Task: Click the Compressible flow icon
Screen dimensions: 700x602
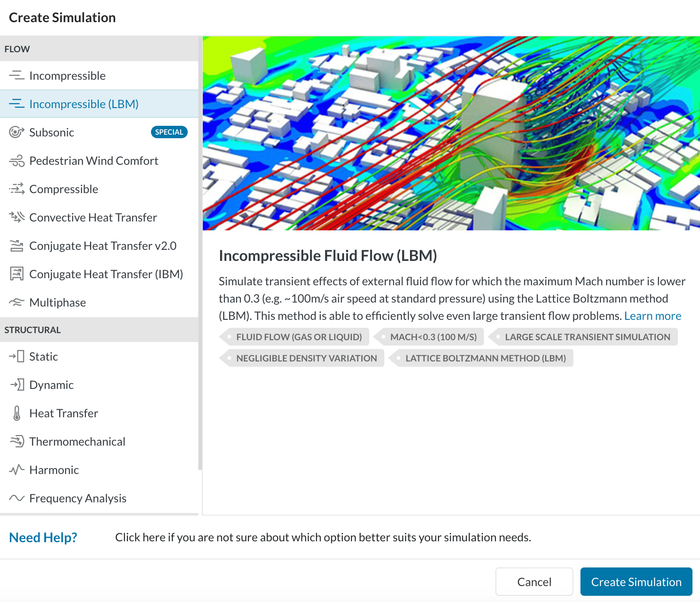Action: (17, 189)
